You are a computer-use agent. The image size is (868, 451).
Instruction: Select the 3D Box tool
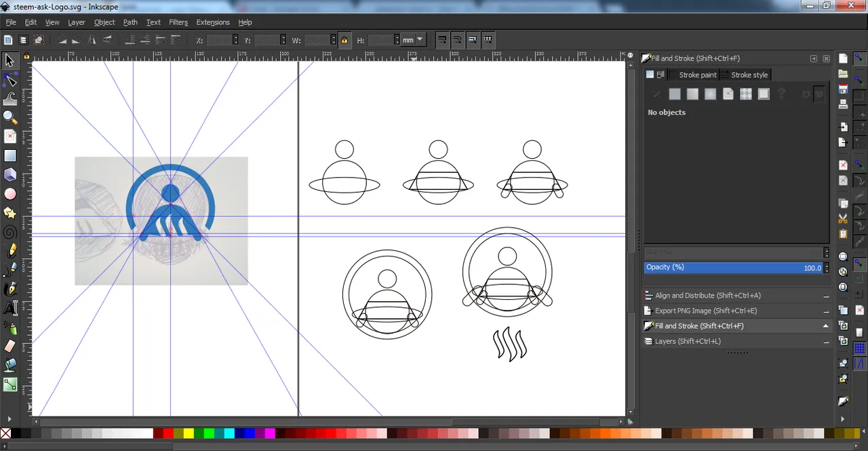point(9,175)
